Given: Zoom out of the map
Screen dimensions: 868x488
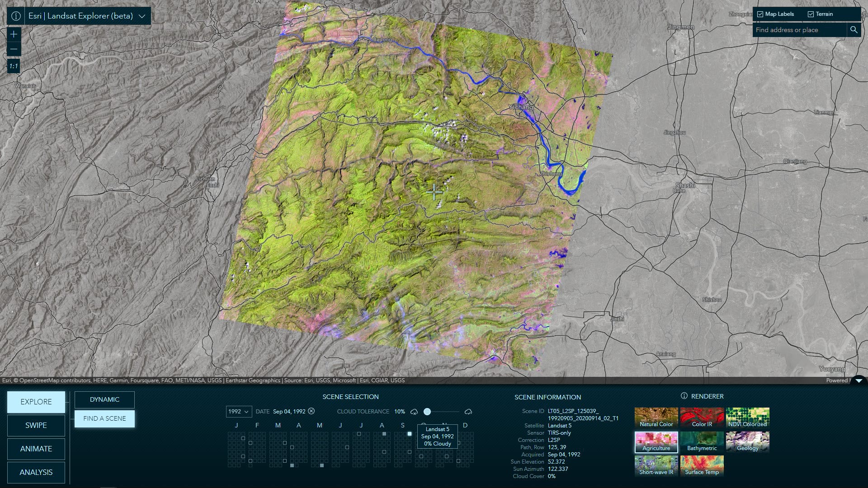Looking at the screenshot, I should [14, 49].
